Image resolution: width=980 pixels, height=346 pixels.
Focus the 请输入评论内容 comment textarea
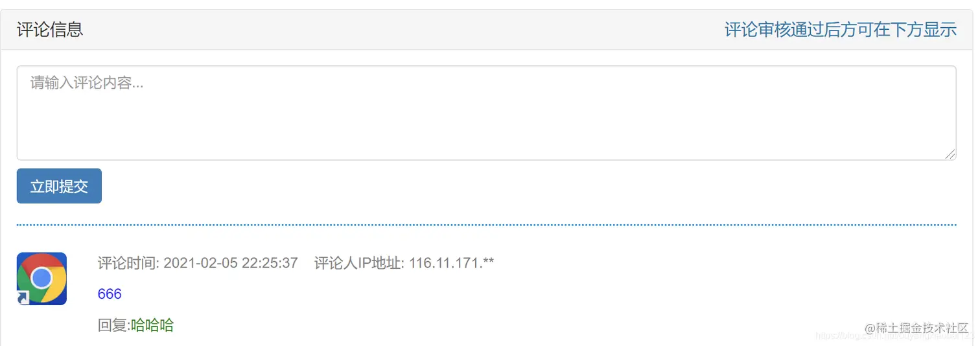pos(486,113)
